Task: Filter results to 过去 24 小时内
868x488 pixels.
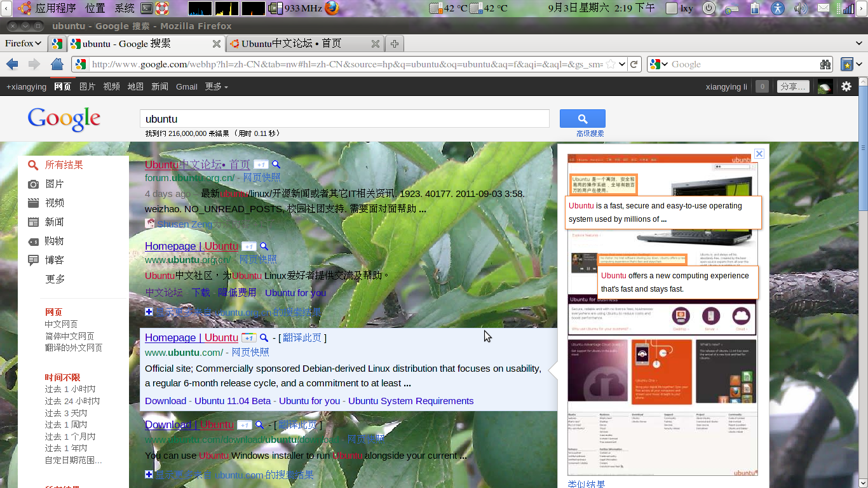Action: (x=72, y=401)
